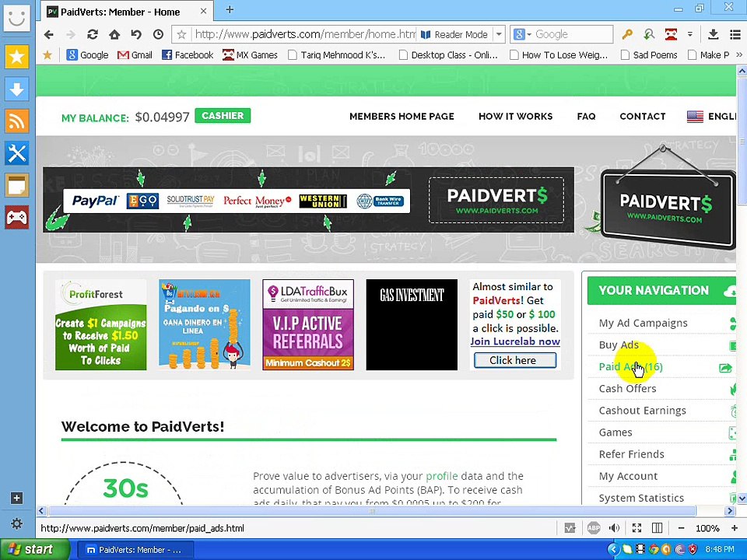Open the Notes sidebar icon

tap(16, 185)
